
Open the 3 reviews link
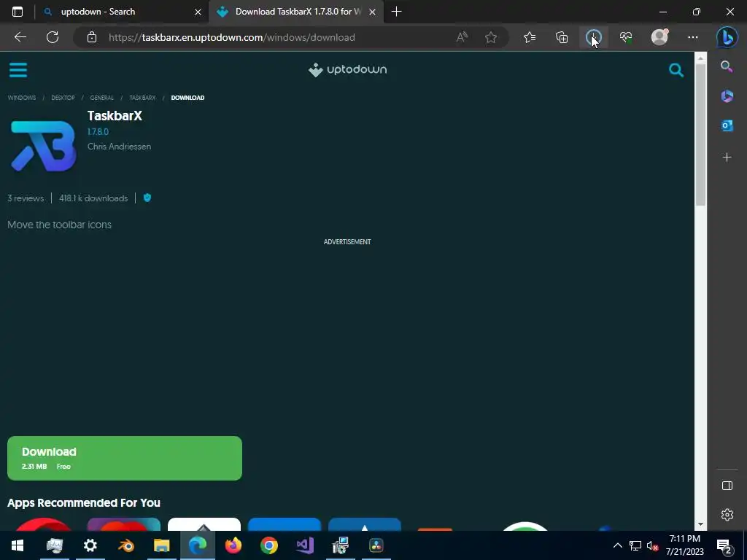click(x=26, y=198)
